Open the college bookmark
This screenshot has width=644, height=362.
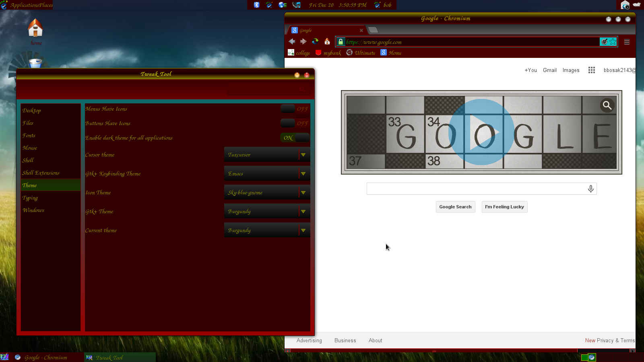(299, 53)
